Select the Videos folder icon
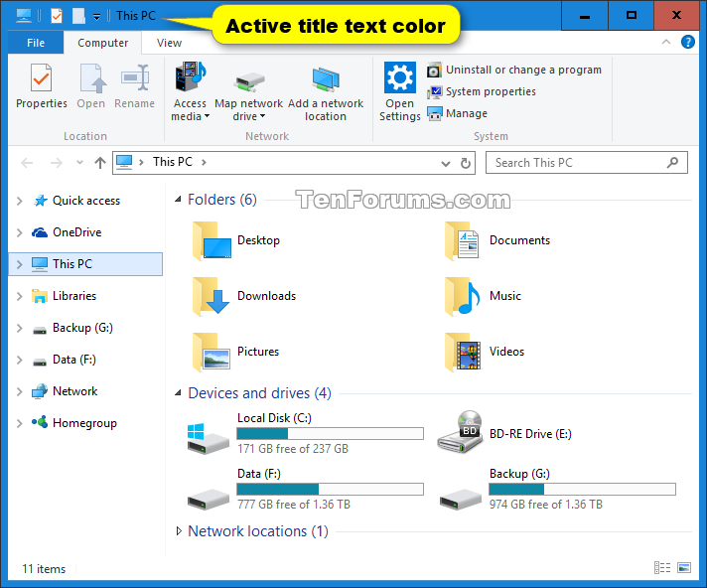 [462, 353]
